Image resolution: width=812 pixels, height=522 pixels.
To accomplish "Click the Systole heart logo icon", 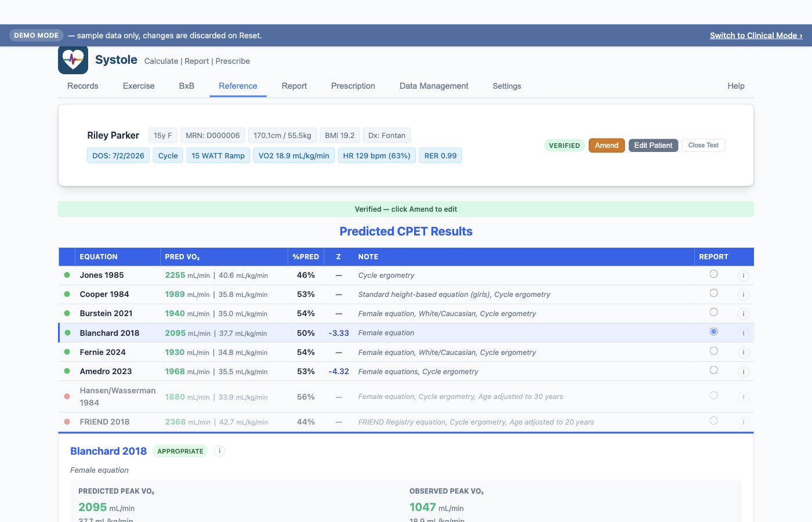I will tap(73, 60).
